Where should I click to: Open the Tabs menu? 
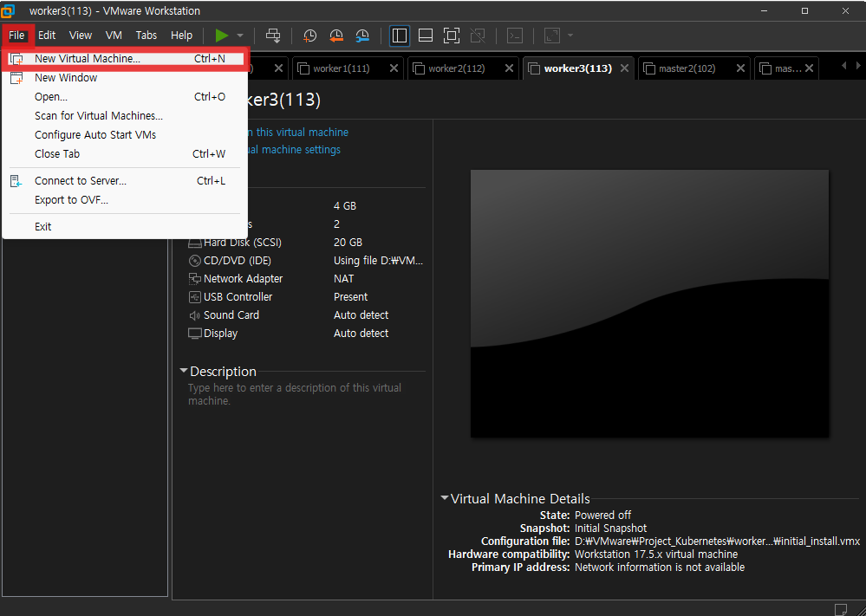(147, 36)
